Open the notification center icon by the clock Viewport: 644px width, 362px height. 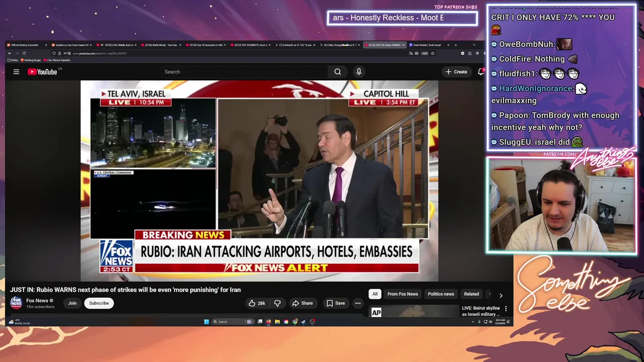click(x=508, y=322)
